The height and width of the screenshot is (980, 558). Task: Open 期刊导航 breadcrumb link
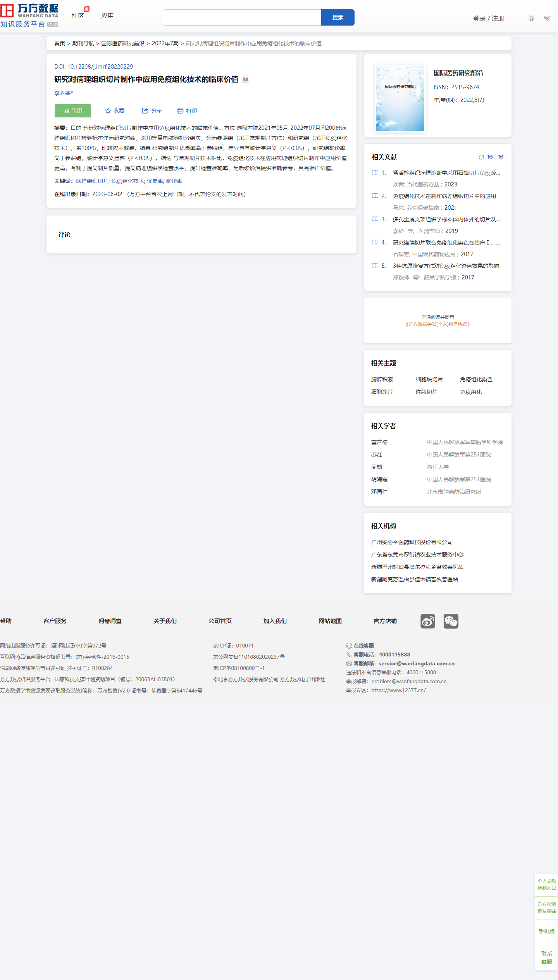(x=83, y=43)
